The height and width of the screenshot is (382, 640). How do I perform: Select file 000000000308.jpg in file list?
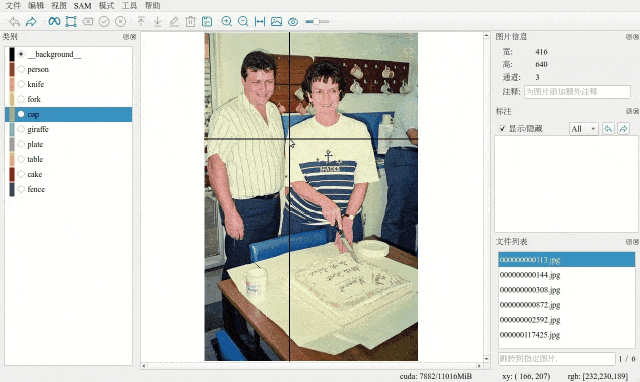pyautogui.click(x=567, y=290)
